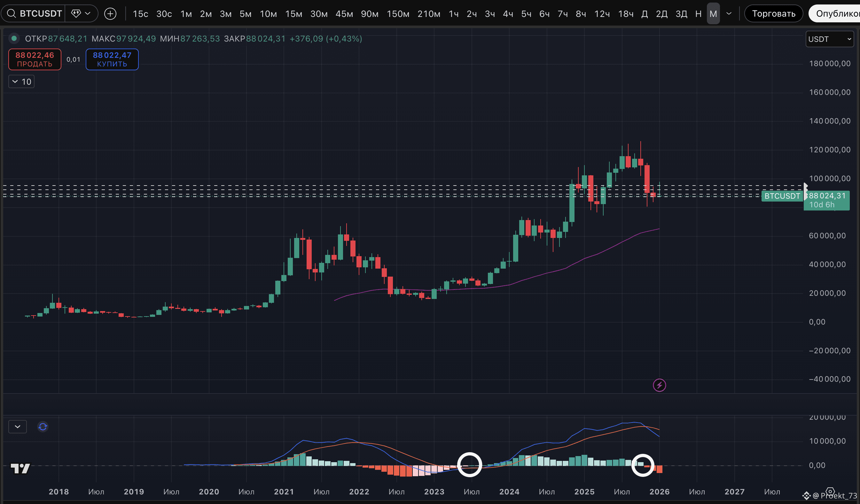Click the blue refresh icon in indicator pane

43,427
